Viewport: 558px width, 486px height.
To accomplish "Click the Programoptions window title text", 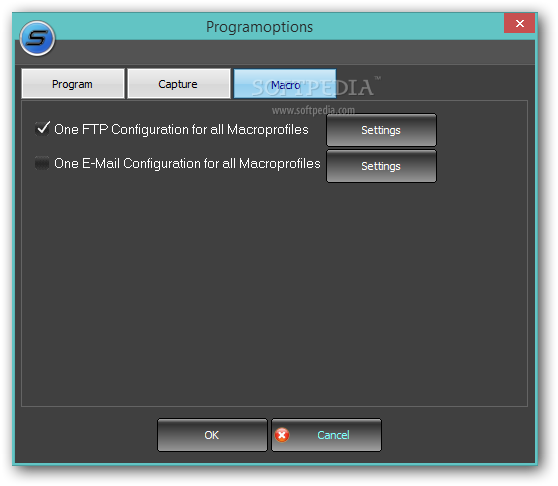I will point(259,27).
